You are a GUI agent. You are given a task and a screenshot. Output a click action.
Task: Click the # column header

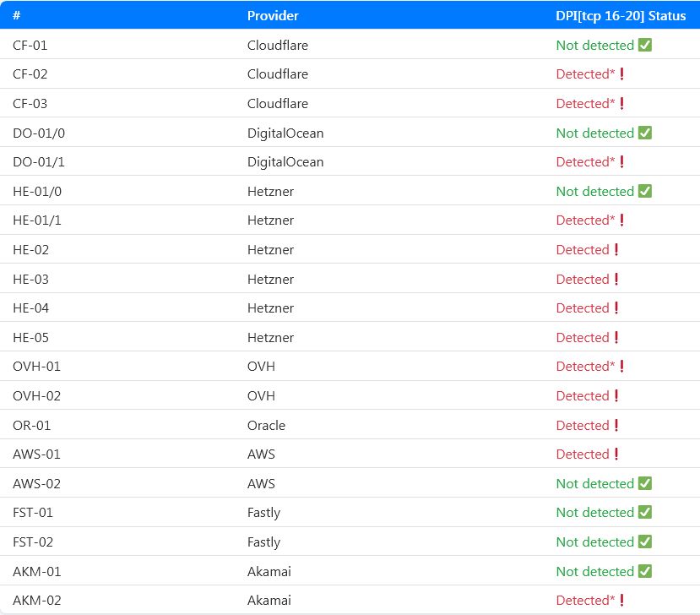(x=17, y=16)
